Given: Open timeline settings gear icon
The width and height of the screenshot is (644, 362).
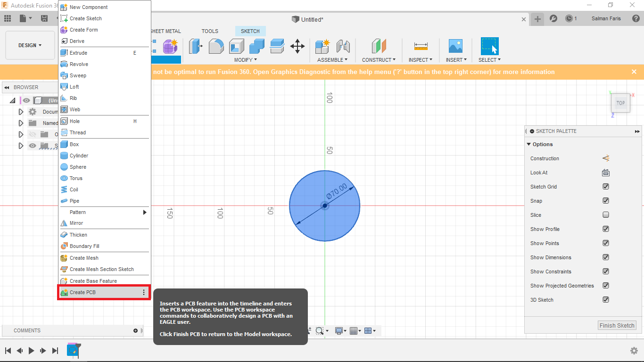Looking at the screenshot, I should coord(634,351).
